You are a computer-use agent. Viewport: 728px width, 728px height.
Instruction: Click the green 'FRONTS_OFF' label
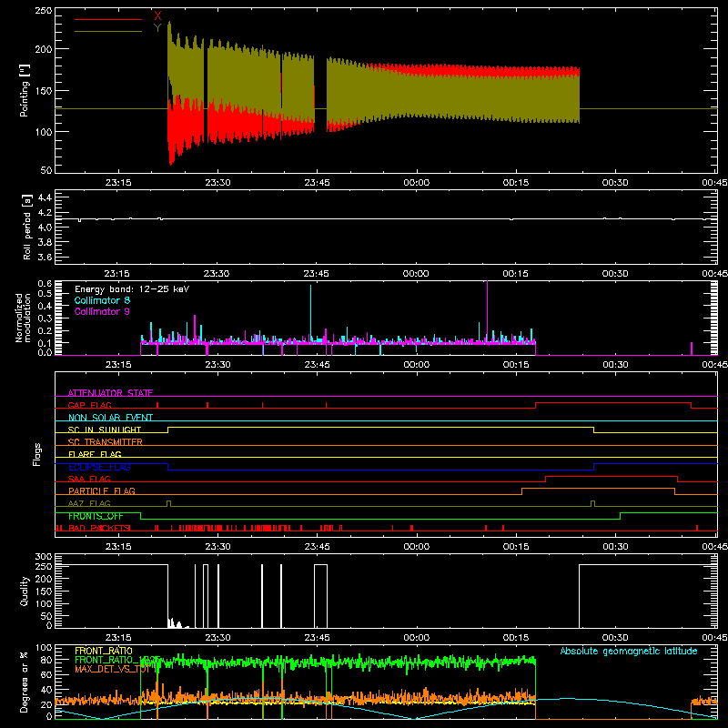[96, 516]
